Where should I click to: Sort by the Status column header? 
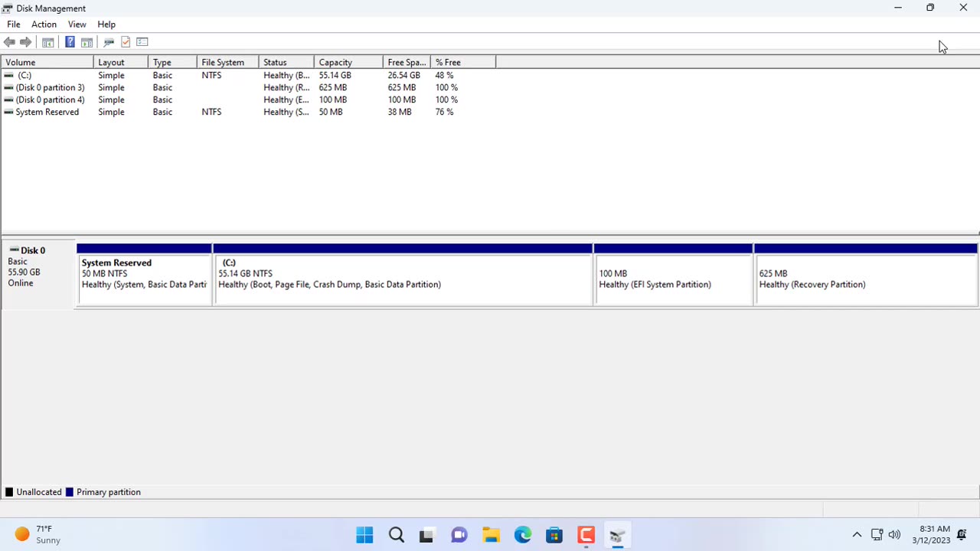click(286, 62)
